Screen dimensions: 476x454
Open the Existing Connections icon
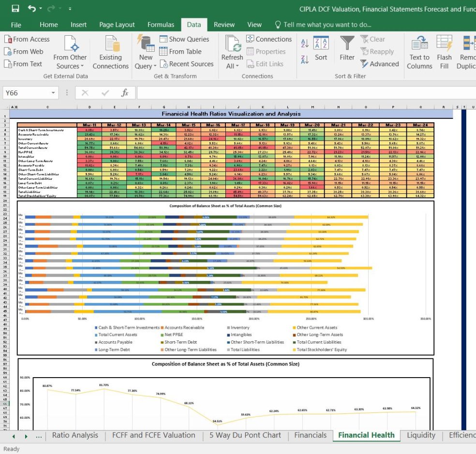[x=111, y=44]
